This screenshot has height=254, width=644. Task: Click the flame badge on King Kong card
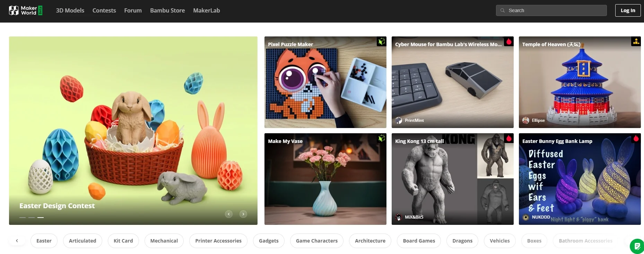tap(509, 138)
